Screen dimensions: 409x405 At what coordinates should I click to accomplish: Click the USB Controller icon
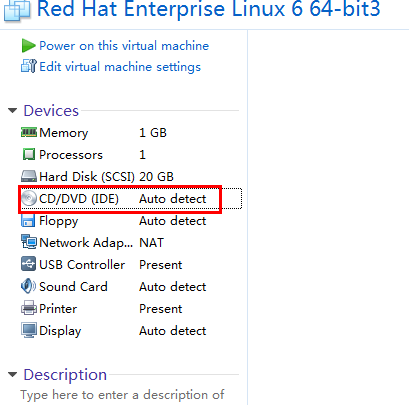pos(28,264)
